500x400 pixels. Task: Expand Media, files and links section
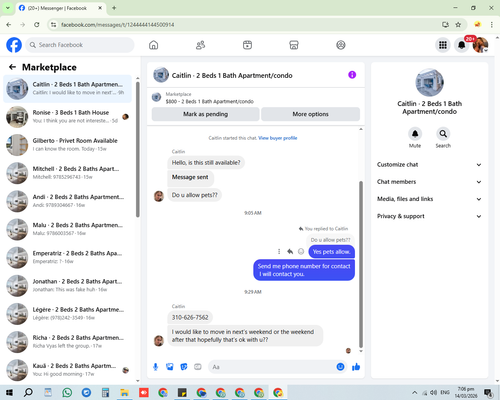(430, 199)
